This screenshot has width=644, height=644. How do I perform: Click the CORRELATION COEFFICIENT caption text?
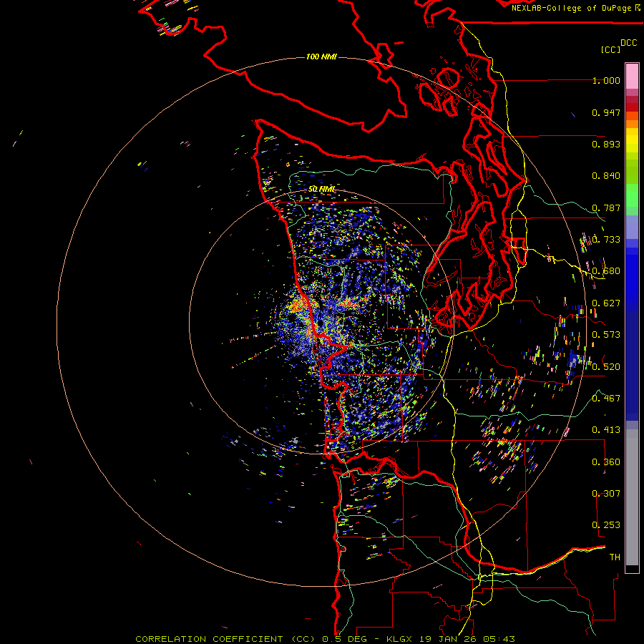[x=209, y=639]
